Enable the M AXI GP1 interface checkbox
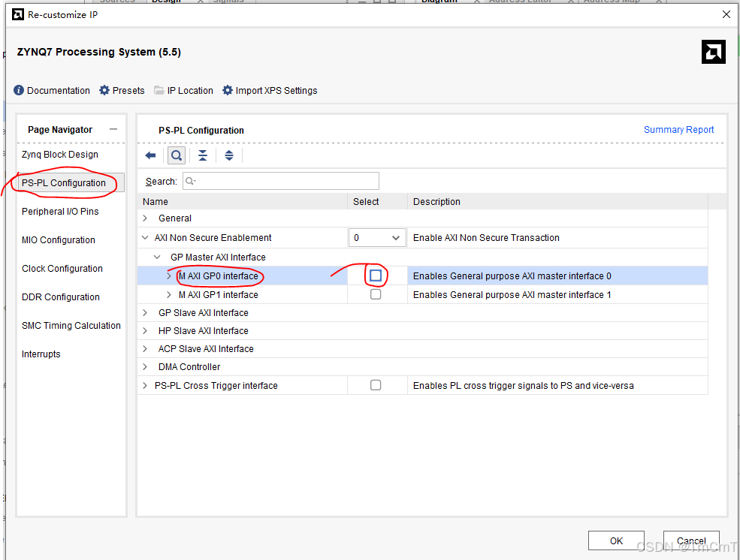 click(376, 294)
